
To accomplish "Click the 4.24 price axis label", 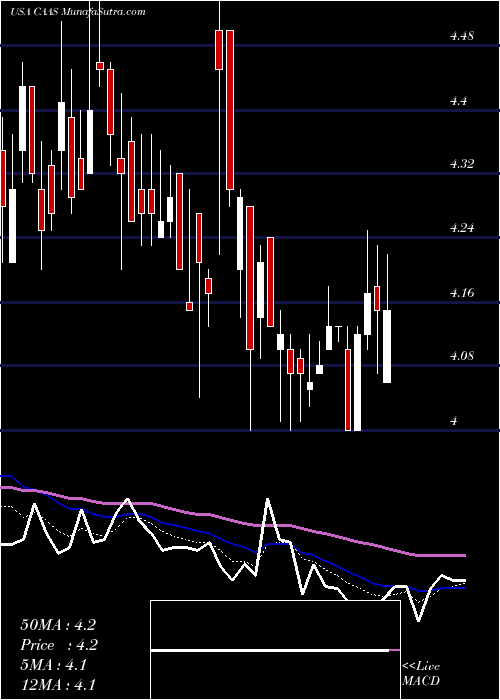I will pyautogui.click(x=462, y=228).
